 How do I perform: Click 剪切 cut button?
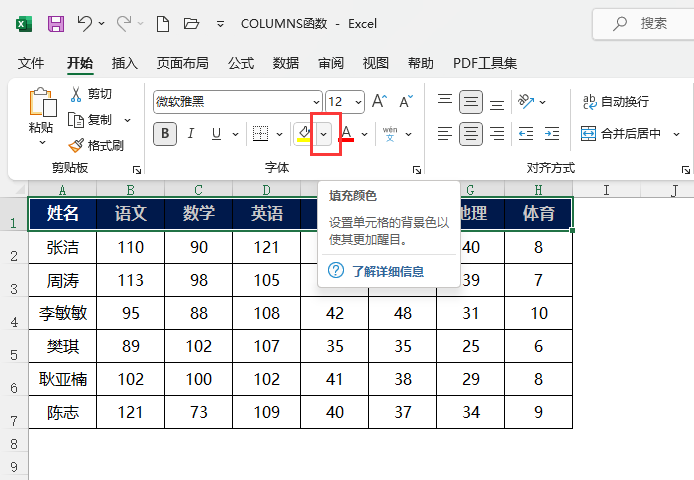point(91,94)
